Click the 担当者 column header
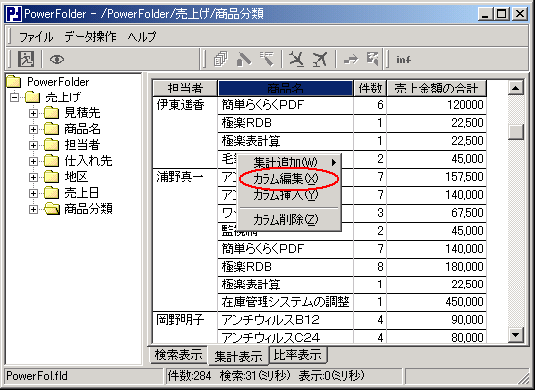 click(185, 88)
